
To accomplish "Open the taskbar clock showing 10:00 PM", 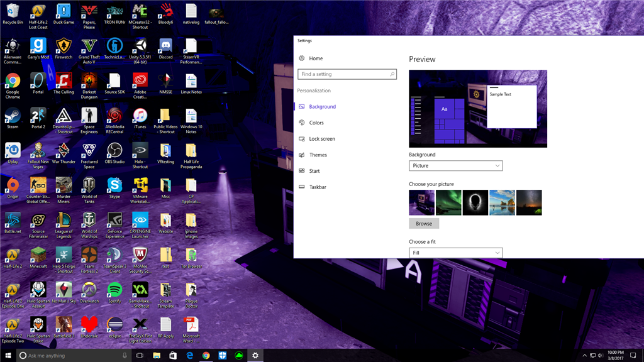I will (x=615, y=356).
